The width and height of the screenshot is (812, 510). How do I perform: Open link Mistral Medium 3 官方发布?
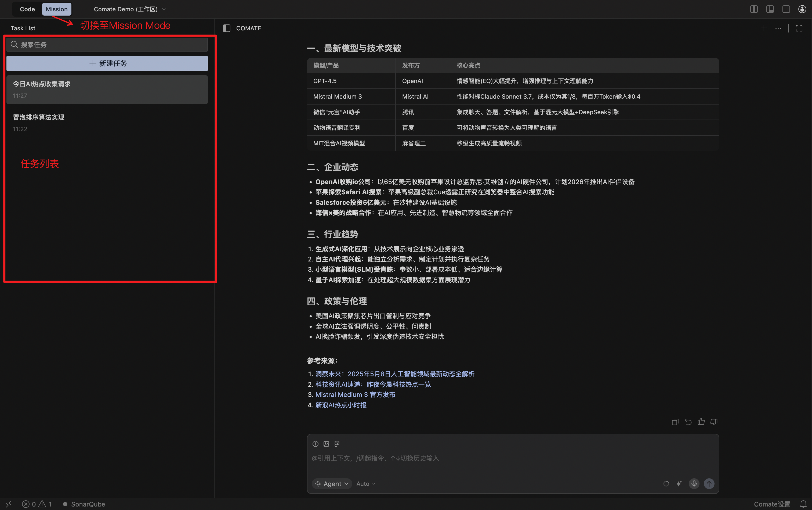point(355,395)
